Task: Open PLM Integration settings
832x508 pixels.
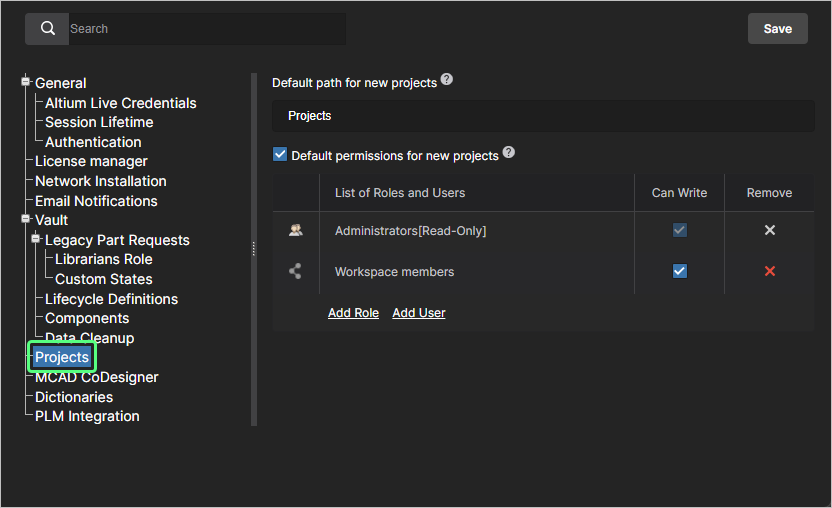Action: 87,417
